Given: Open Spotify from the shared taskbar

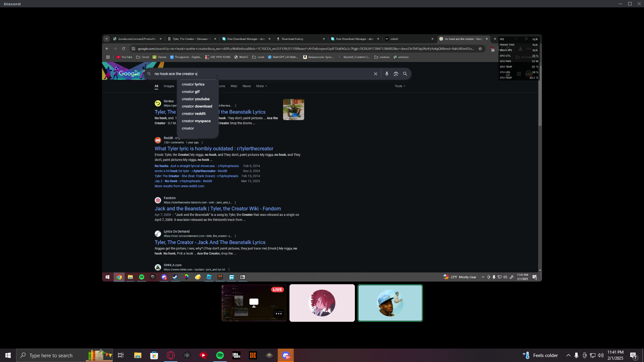Looking at the screenshot, I should pos(142,277).
